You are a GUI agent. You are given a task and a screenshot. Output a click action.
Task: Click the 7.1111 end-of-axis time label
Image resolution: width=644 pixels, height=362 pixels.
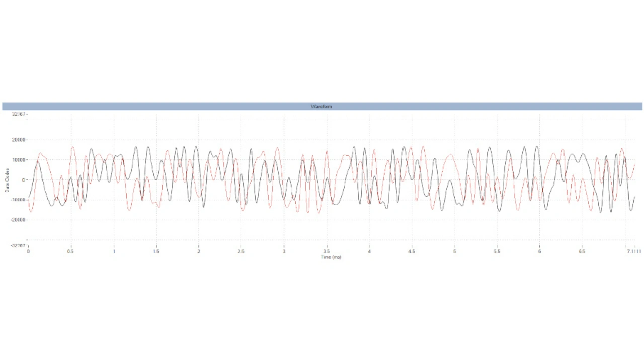click(634, 251)
